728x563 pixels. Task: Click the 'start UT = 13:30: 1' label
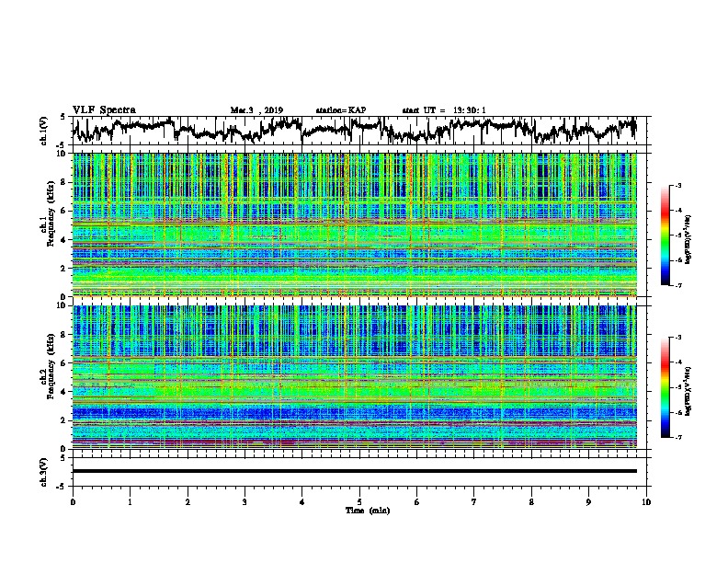444,110
